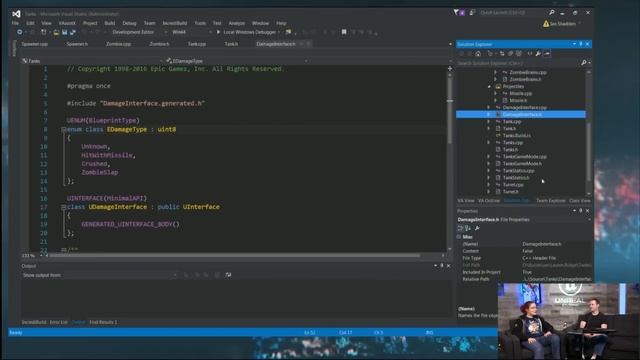Click the Save toolbar icon
640x360 pixels.
pyautogui.click(x=64, y=32)
